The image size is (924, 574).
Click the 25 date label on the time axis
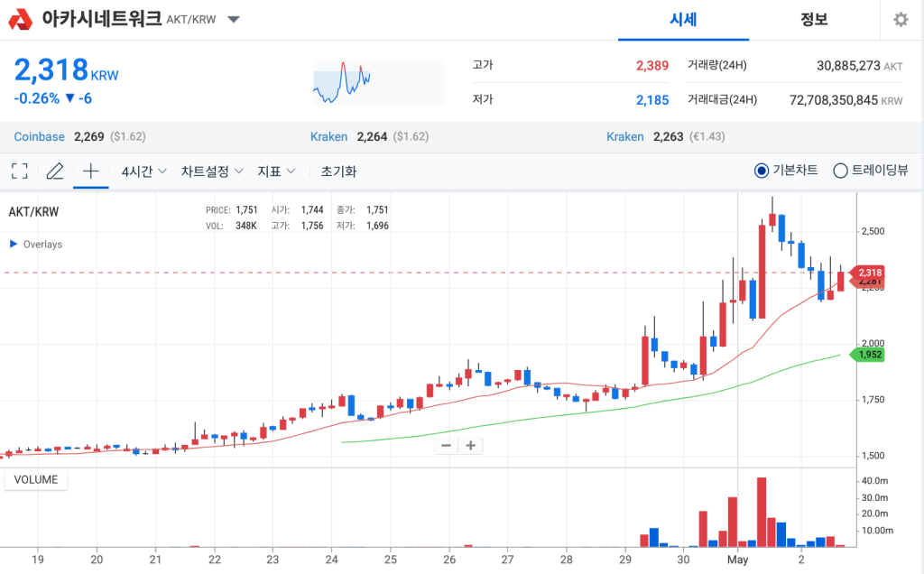391,560
